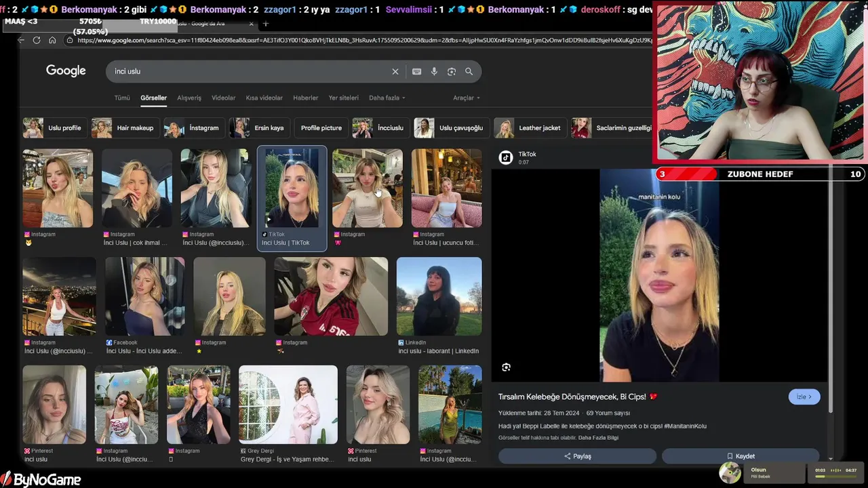Open the red jersey Instagram thumbnail

[331, 296]
